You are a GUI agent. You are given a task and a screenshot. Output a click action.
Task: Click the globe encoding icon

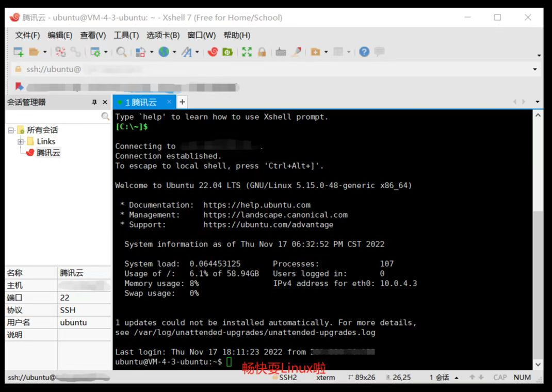(164, 52)
